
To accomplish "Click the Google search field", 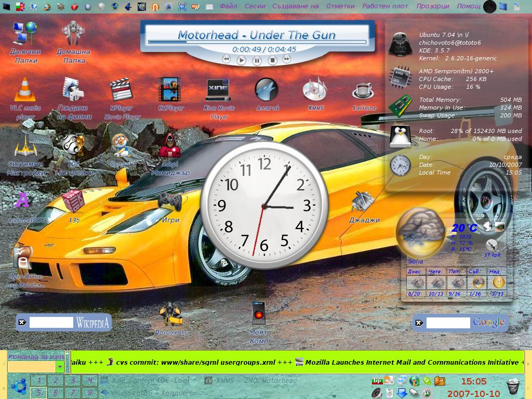I will pos(448,323).
